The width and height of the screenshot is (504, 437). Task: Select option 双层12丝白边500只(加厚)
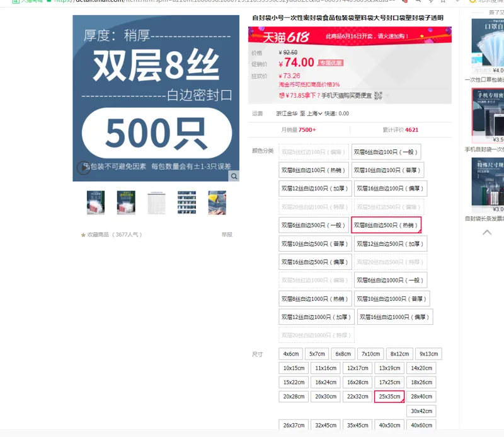[x=391, y=244]
